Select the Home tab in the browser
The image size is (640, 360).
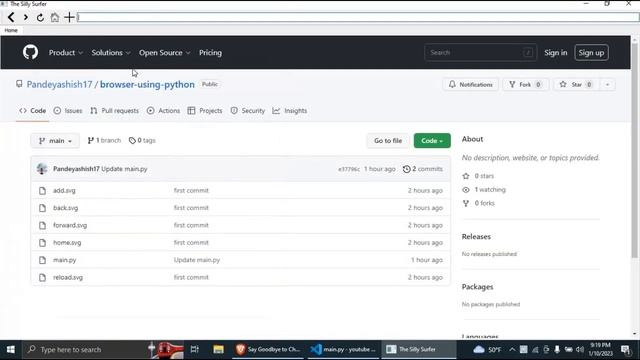pos(11,30)
